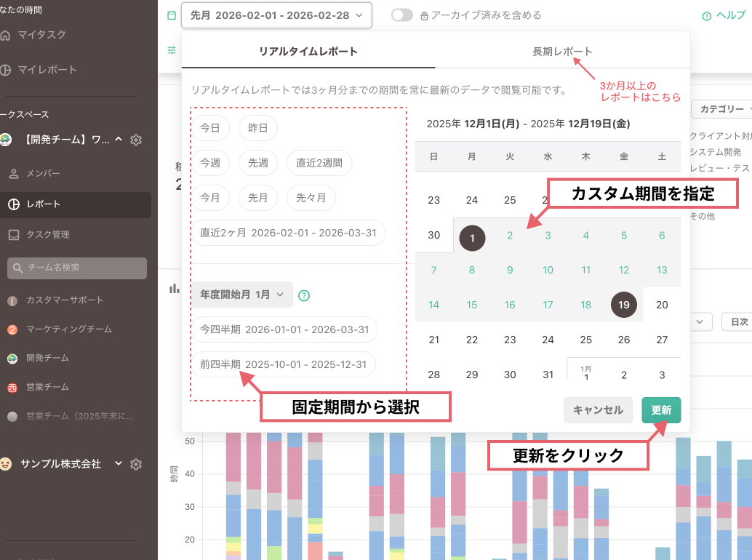
Task: Open タスク管理 from the sidebar
Action: pos(47,233)
